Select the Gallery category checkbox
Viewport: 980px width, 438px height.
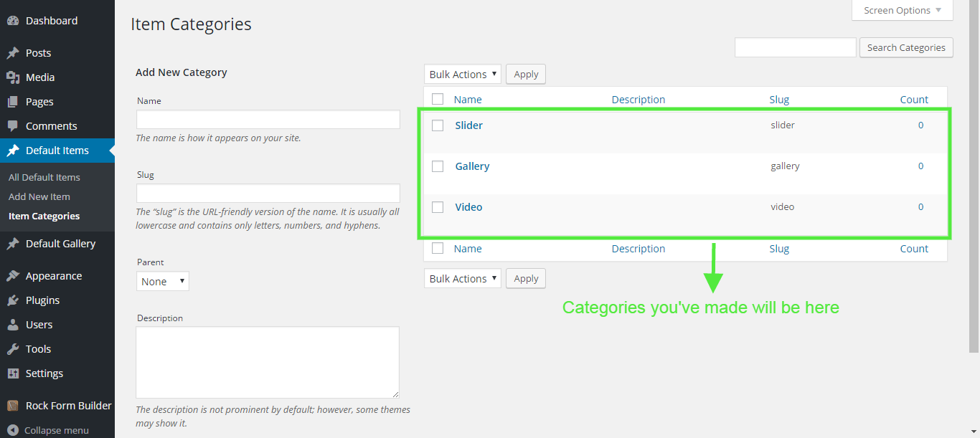pos(438,166)
